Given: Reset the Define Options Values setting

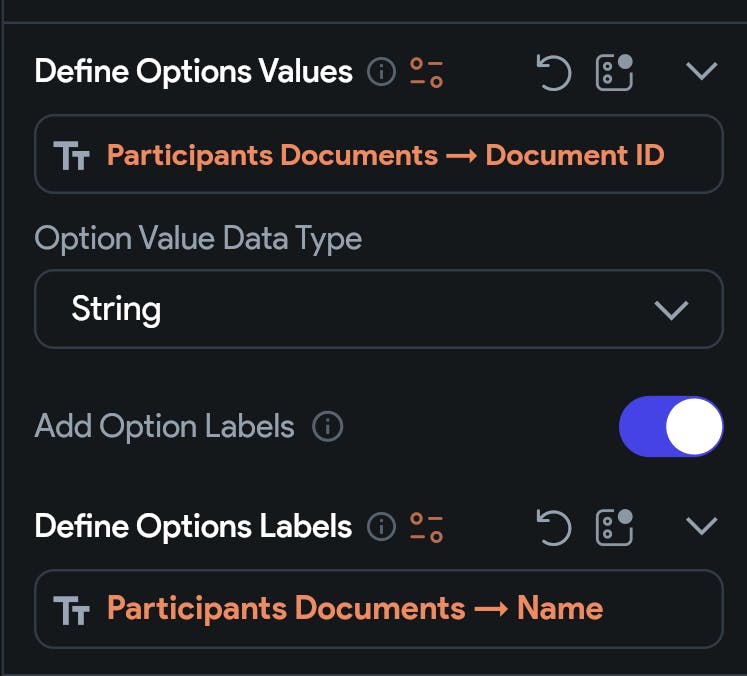Looking at the screenshot, I should pyautogui.click(x=553, y=72).
